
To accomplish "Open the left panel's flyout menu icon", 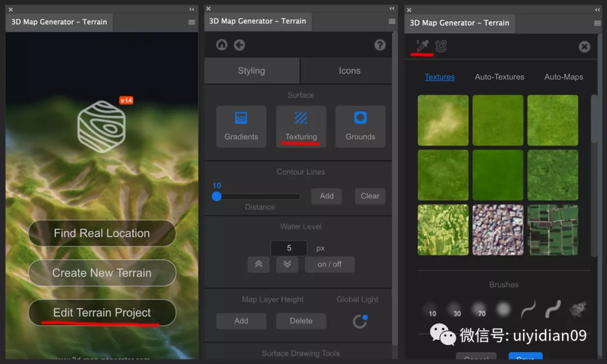I will [192, 22].
